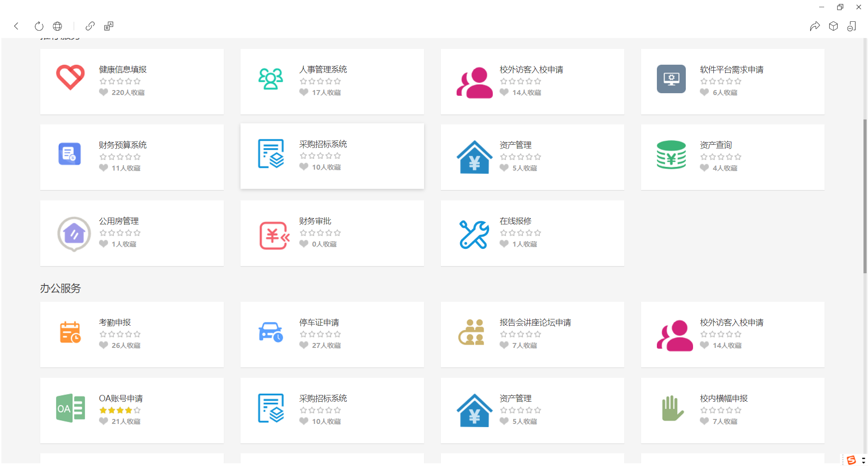Click the 校内横幅申报 title
This screenshot has height=466, width=868.
pos(724,398)
